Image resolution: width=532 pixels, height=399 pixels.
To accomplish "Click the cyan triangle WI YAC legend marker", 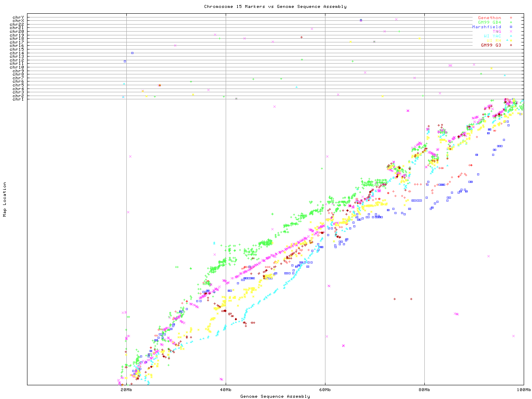I will point(511,36).
